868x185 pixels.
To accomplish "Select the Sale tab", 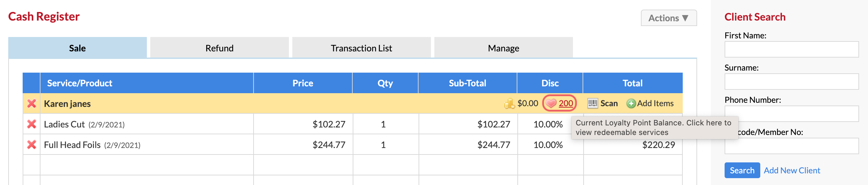I will pyautogui.click(x=78, y=48).
